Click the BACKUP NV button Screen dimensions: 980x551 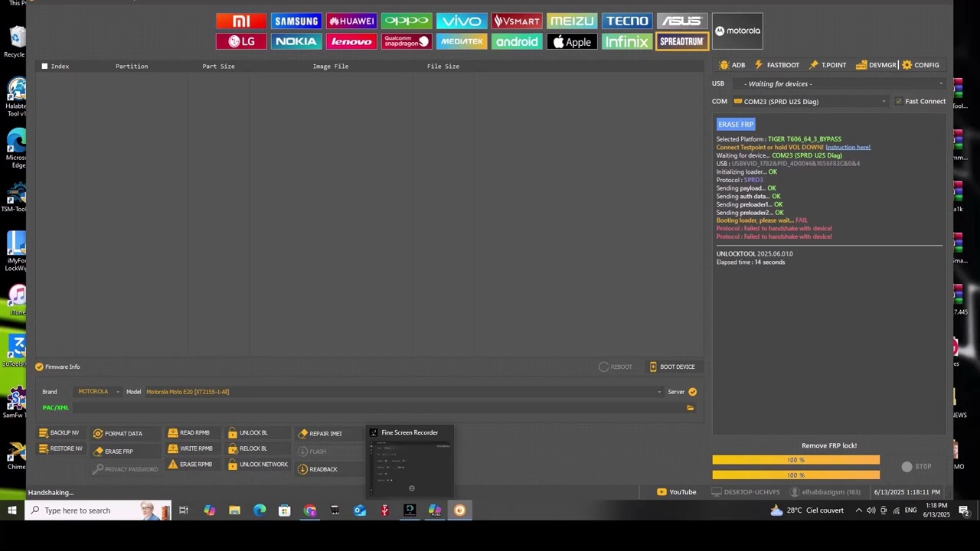pos(59,433)
